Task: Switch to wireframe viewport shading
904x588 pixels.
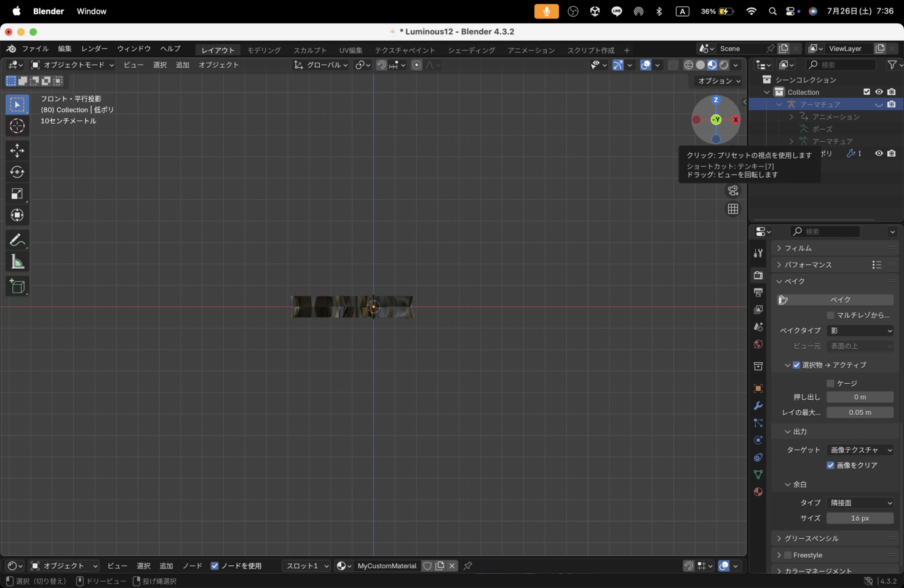Action: click(x=689, y=65)
